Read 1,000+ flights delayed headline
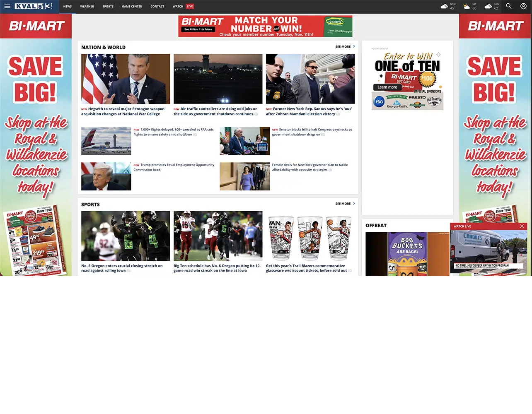532x414 pixels. click(x=174, y=132)
